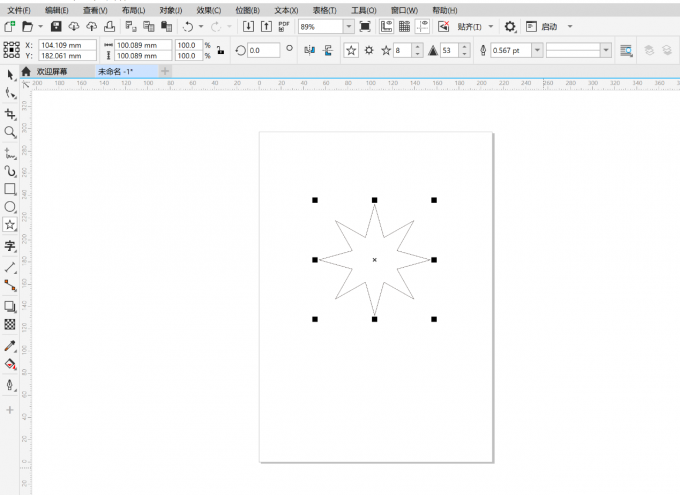Viewport: 680px width, 495px height.
Task: Toggle the complex star shape button
Action: 368,50
